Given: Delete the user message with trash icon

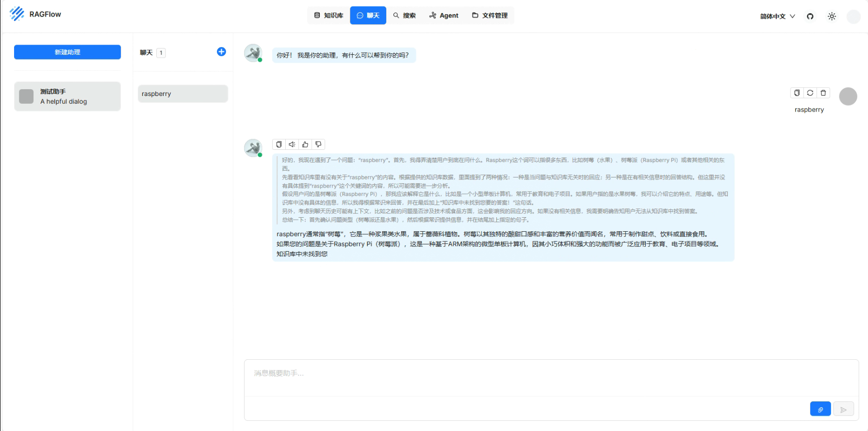Looking at the screenshot, I should coord(823,93).
